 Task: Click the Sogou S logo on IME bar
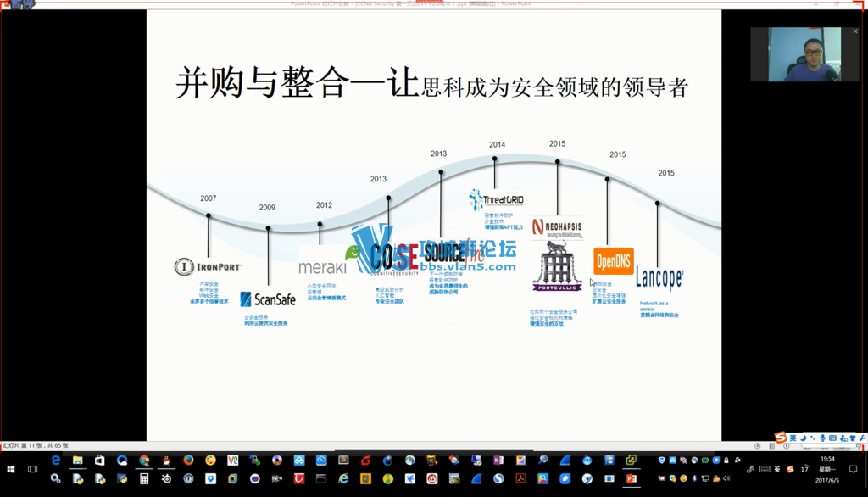(x=781, y=437)
